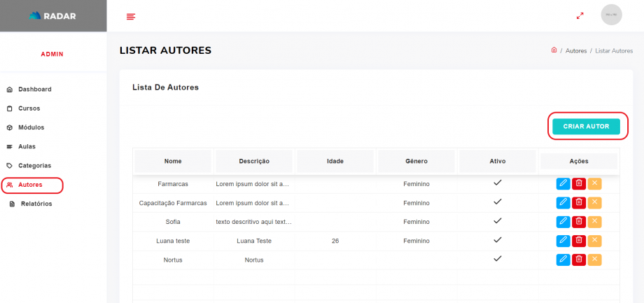The height and width of the screenshot is (303, 644).
Task: Click trash icon for Capacitação Farmarcas
Action: coord(579,203)
